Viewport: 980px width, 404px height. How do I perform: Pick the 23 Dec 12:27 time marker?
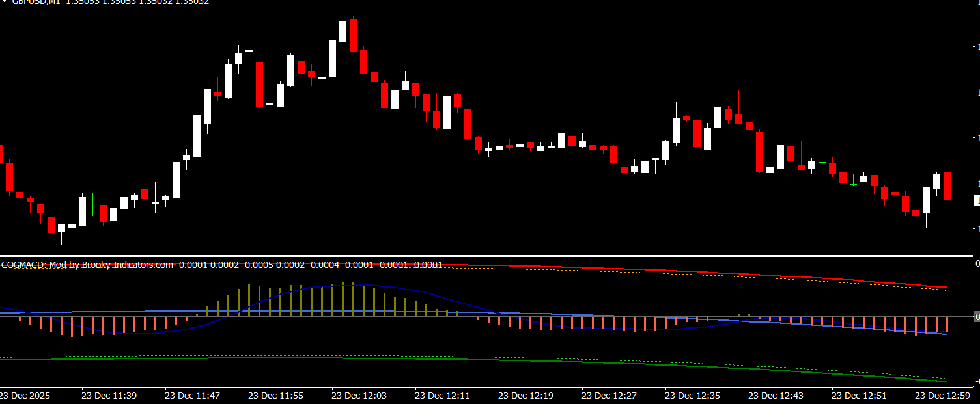pos(609,395)
